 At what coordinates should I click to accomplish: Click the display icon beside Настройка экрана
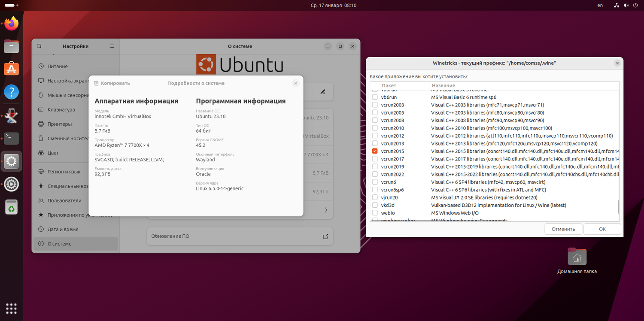coord(41,81)
